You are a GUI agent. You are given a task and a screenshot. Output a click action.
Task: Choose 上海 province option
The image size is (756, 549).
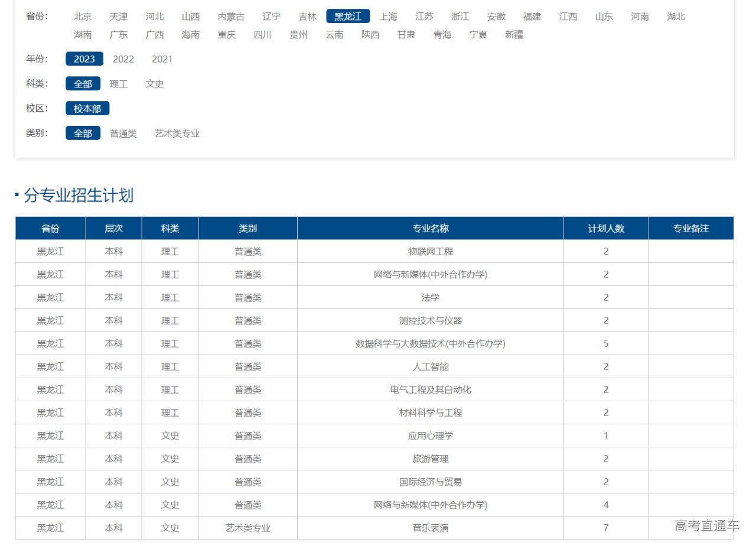[388, 17]
